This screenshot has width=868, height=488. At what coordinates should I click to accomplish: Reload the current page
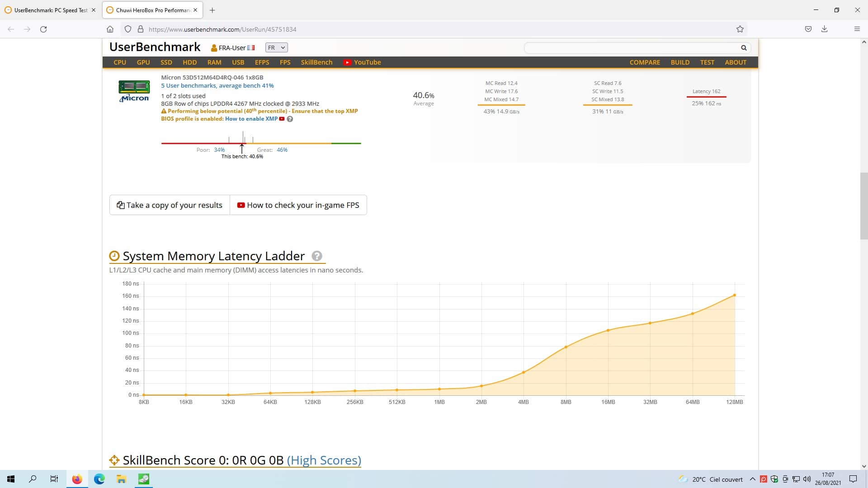coord(43,29)
